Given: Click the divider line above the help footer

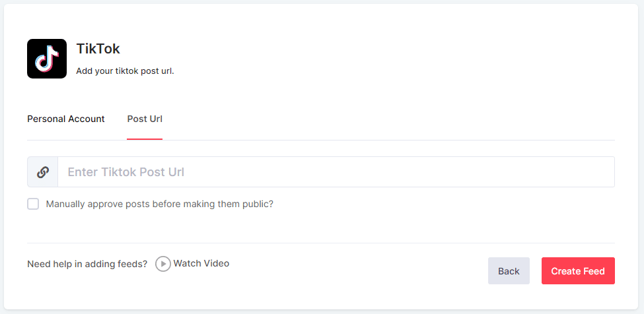Looking at the screenshot, I should [x=321, y=243].
